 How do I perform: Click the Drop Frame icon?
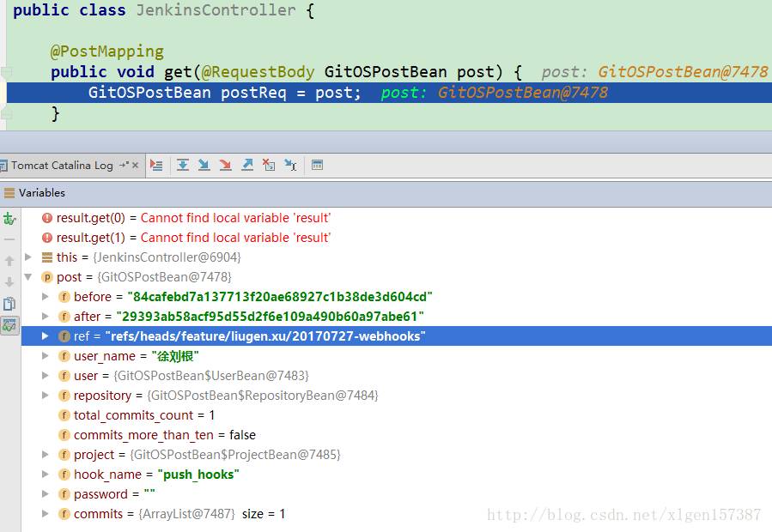[x=269, y=166]
